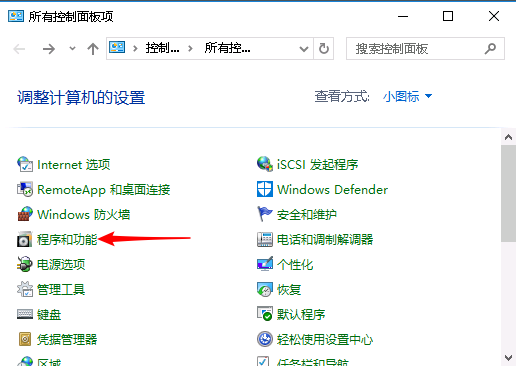516x366 pixels.
Task: Open 恢复 link
Action: pos(289,290)
